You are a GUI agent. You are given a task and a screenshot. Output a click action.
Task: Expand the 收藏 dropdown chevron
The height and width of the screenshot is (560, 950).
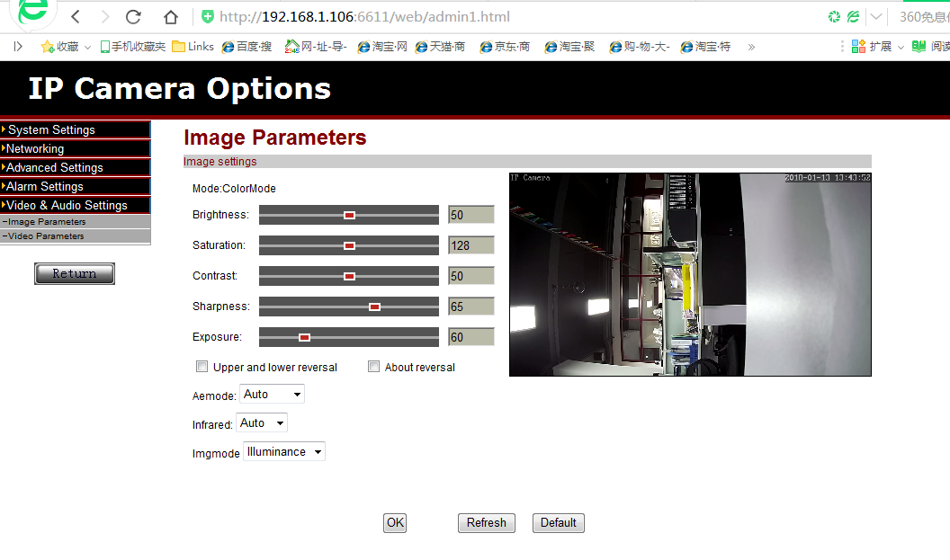pyautogui.click(x=87, y=48)
